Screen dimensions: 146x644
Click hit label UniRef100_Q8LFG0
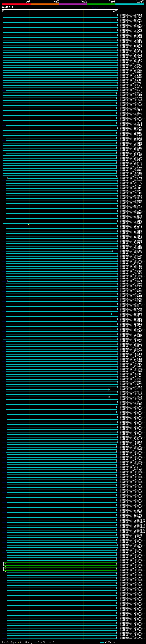click(131, 266)
